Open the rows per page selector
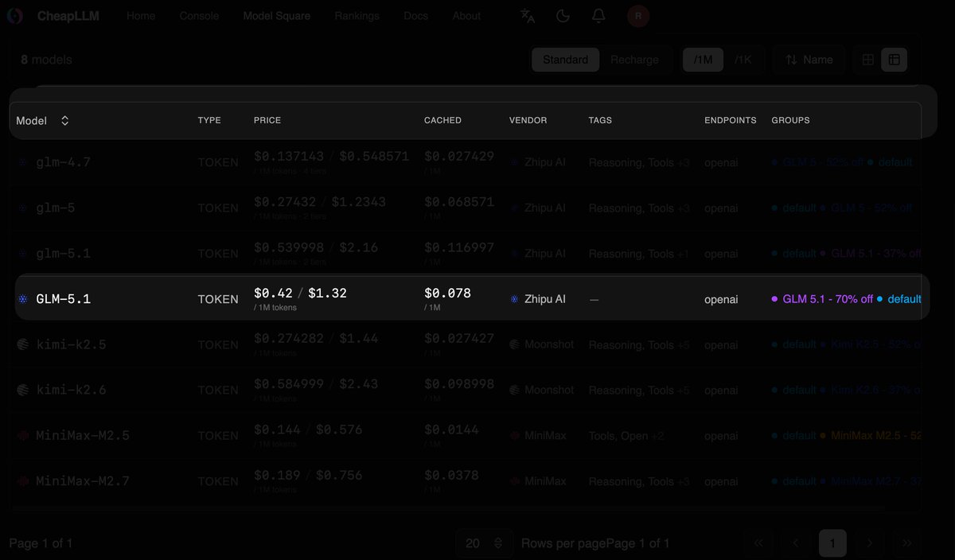955x560 pixels. (x=484, y=543)
